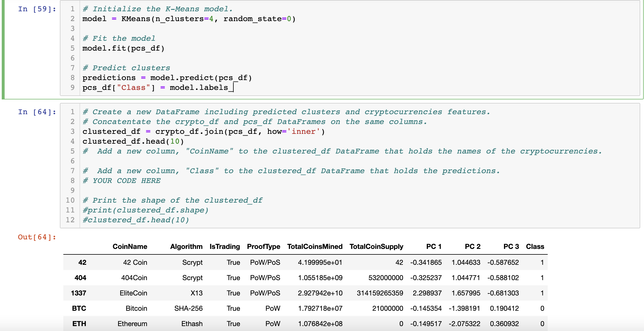Click the 2.298937 PC 1 value

[427, 293]
